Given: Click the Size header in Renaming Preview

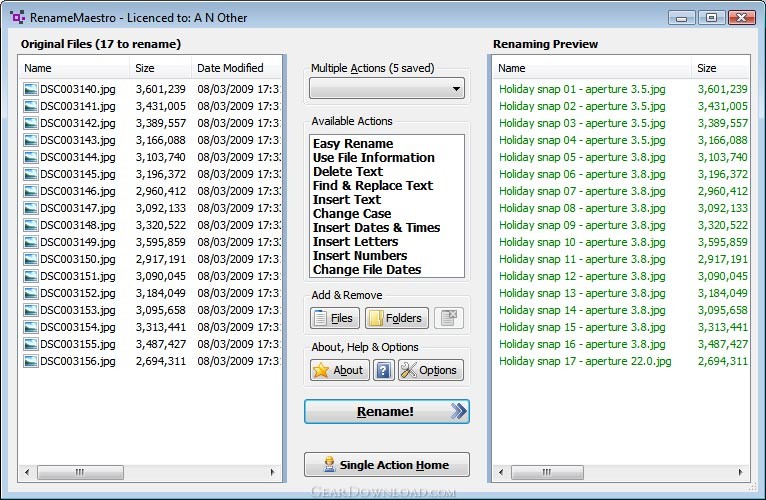Looking at the screenshot, I should (720, 68).
